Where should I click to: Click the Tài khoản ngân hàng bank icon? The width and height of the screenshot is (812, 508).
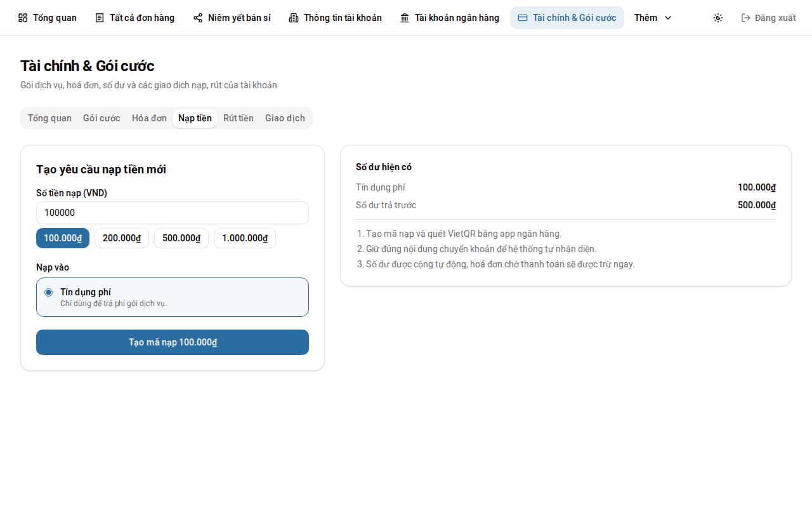(x=405, y=18)
